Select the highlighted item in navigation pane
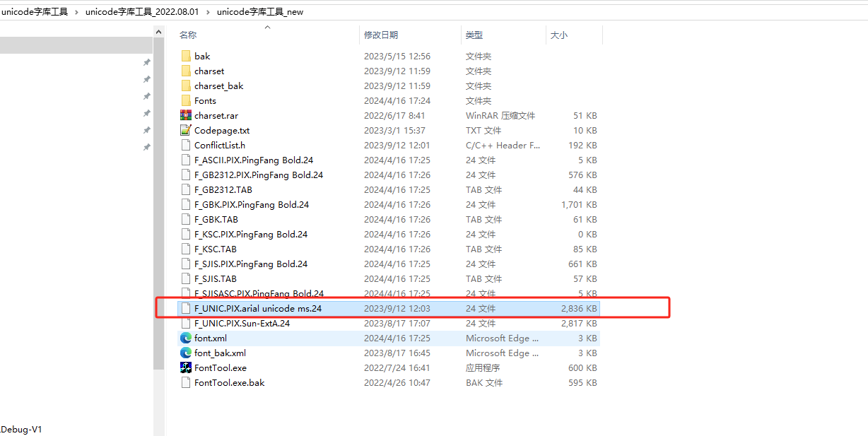 click(x=76, y=45)
